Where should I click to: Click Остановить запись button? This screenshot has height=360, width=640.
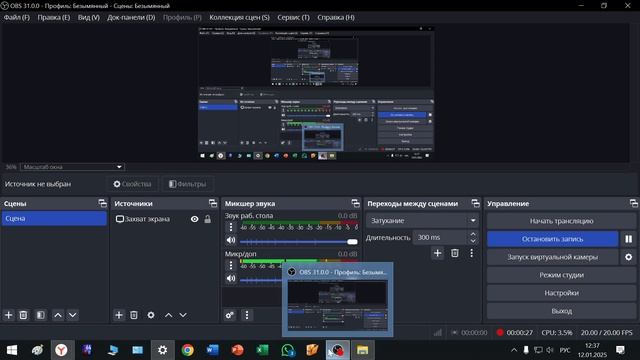pos(553,239)
